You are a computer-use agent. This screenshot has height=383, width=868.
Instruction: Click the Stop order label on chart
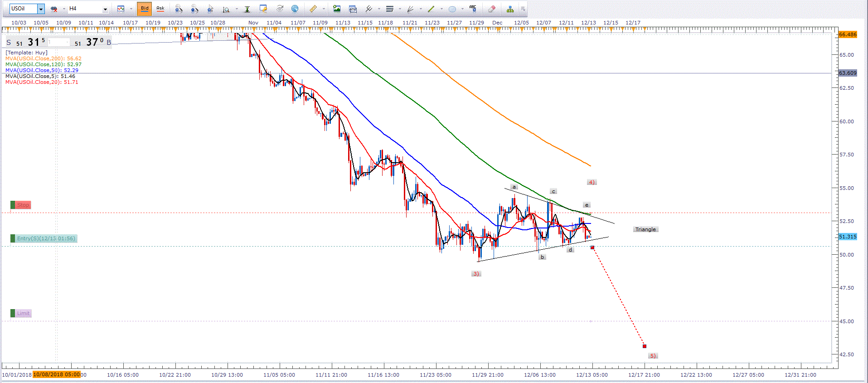tap(23, 205)
